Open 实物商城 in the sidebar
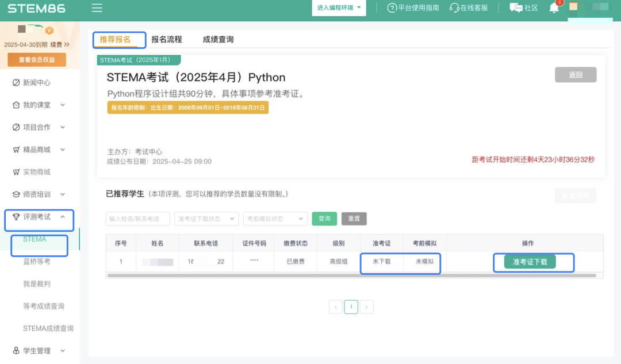The image size is (621, 364). pos(36,172)
